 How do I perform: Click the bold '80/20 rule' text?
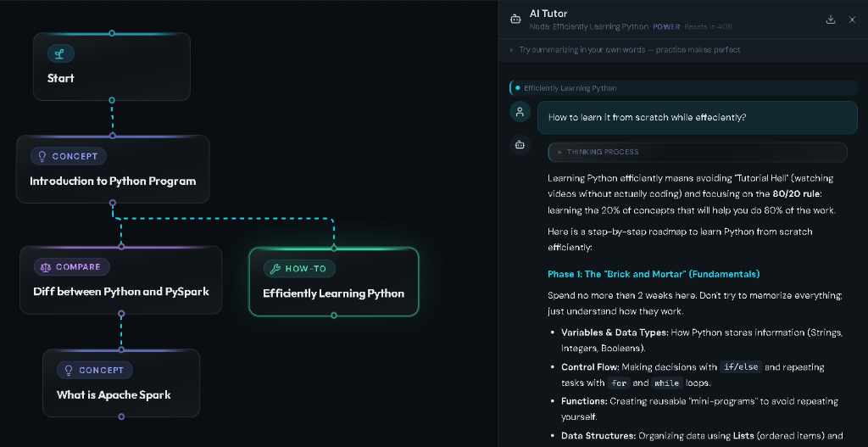click(797, 194)
